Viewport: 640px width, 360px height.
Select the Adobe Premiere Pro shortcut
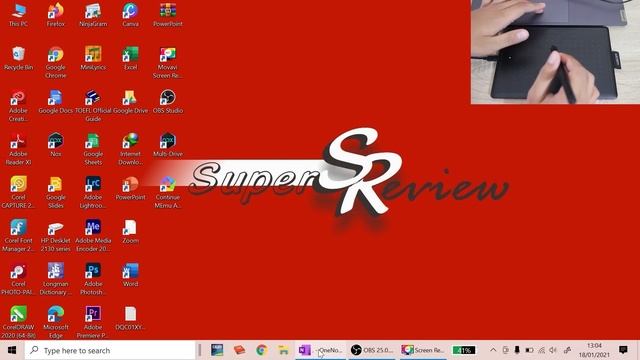pyautogui.click(x=93, y=322)
